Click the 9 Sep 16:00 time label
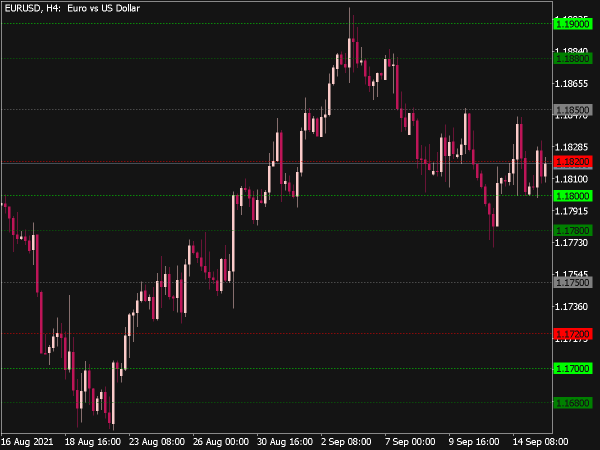 pyautogui.click(x=474, y=442)
